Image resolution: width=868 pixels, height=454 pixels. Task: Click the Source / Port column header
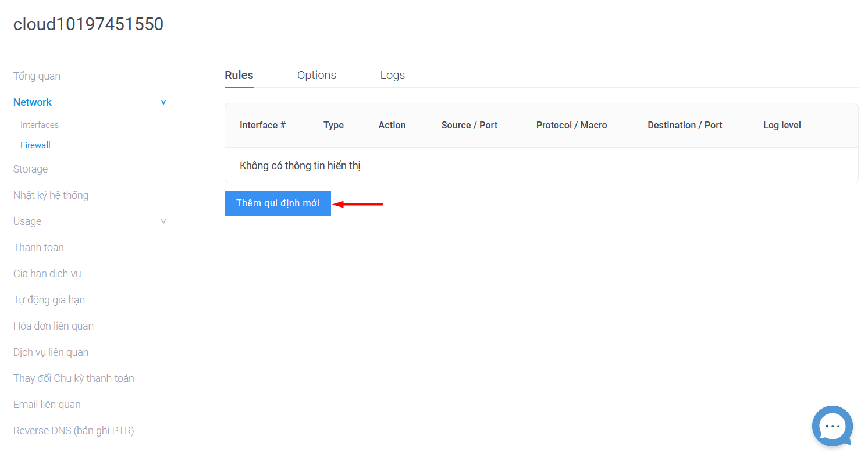click(x=469, y=126)
